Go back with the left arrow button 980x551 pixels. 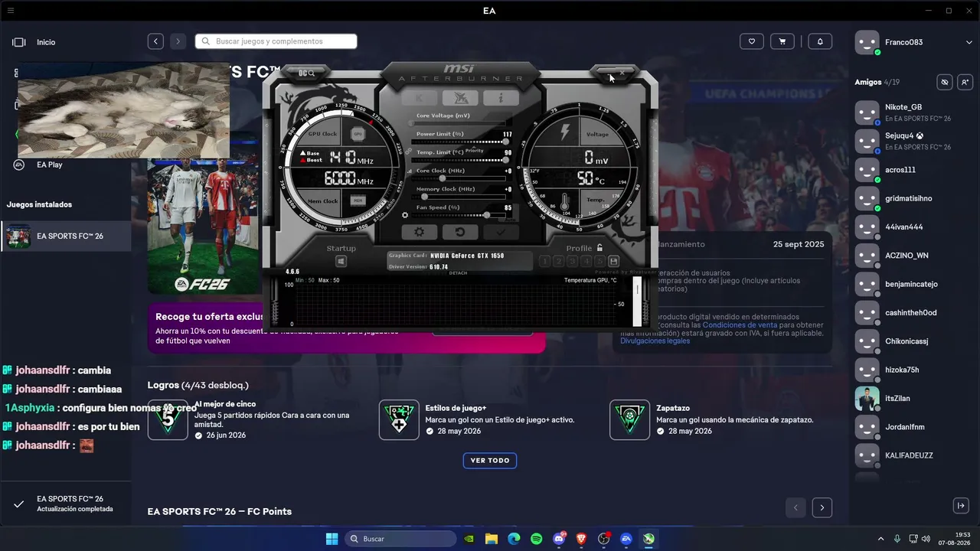coord(155,41)
